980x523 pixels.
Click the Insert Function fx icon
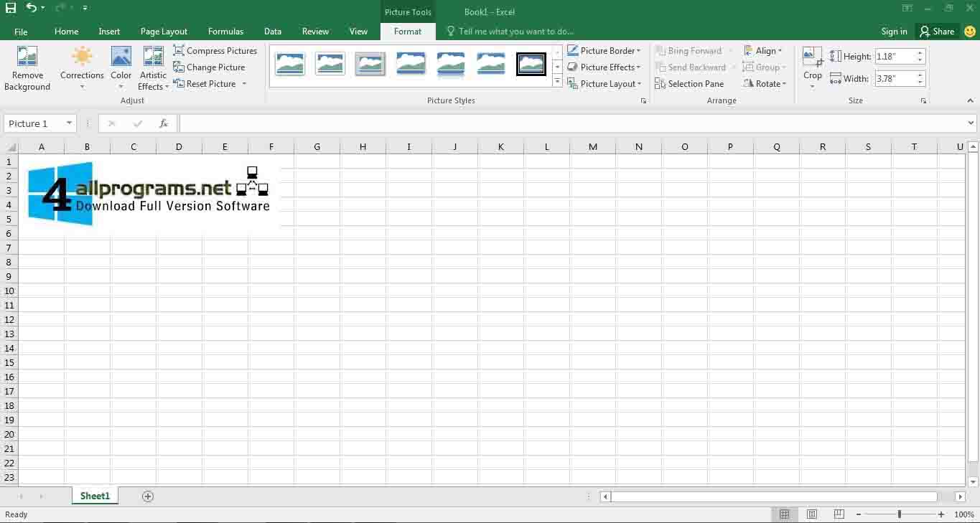point(164,123)
